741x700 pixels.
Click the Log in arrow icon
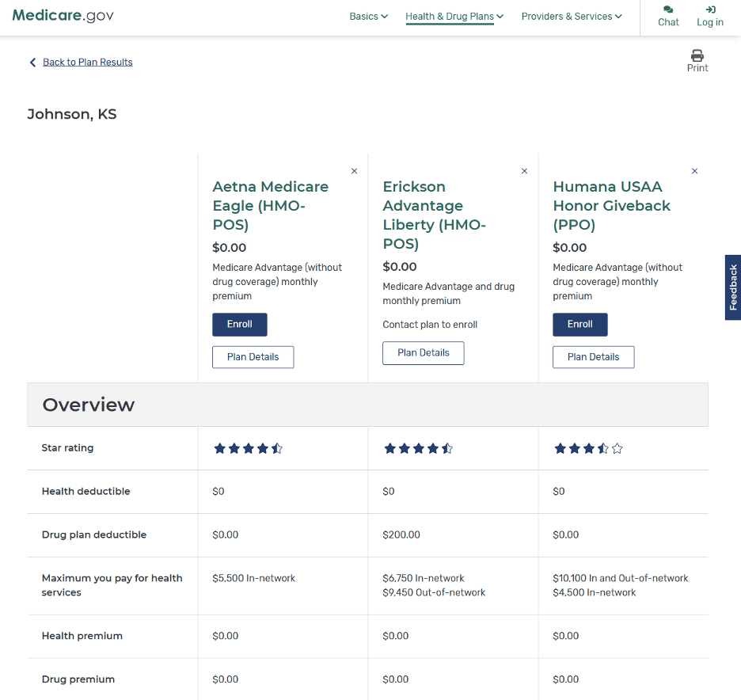pos(710,10)
